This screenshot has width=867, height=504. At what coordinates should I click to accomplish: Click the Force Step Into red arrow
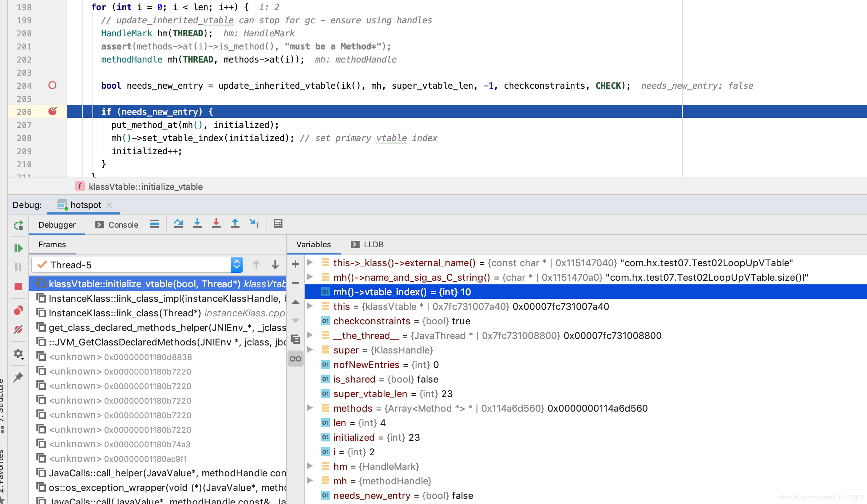(216, 223)
